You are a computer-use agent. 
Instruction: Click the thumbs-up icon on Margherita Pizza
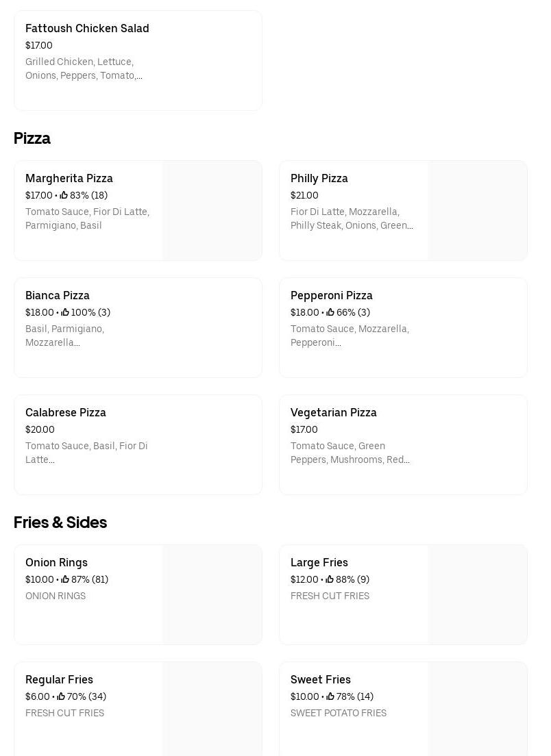pyautogui.click(x=64, y=195)
